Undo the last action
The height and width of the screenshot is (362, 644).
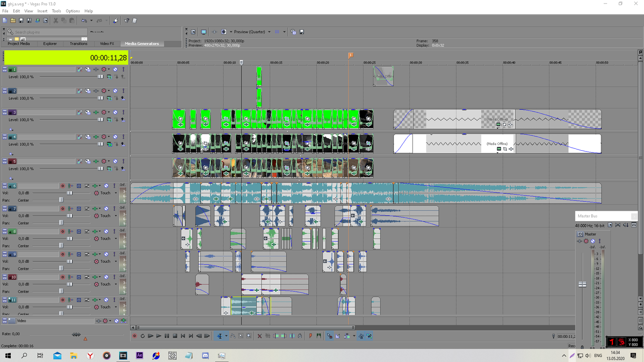(84, 20)
